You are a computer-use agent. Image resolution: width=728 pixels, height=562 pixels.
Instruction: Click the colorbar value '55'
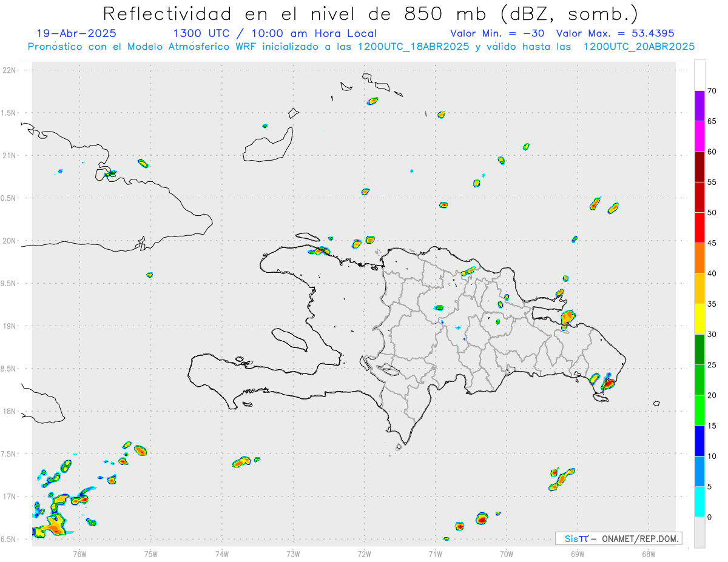(712, 182)
